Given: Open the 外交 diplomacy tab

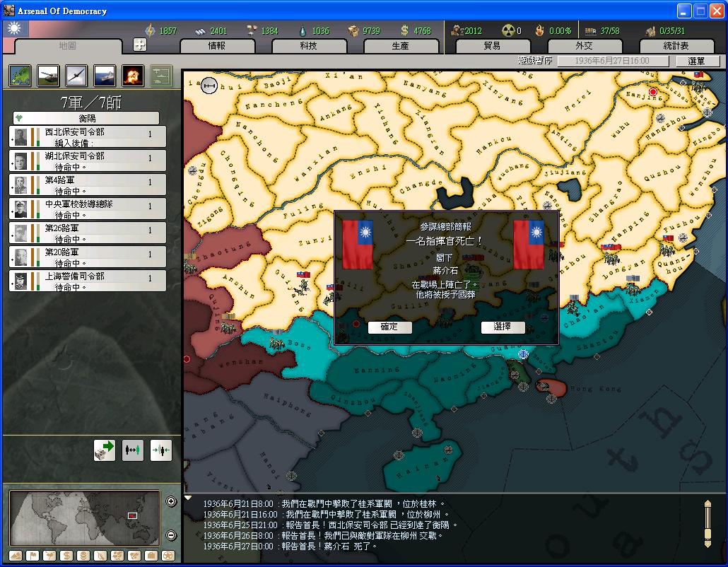Looking at the screenshot, I should click(x=585, y=45).
